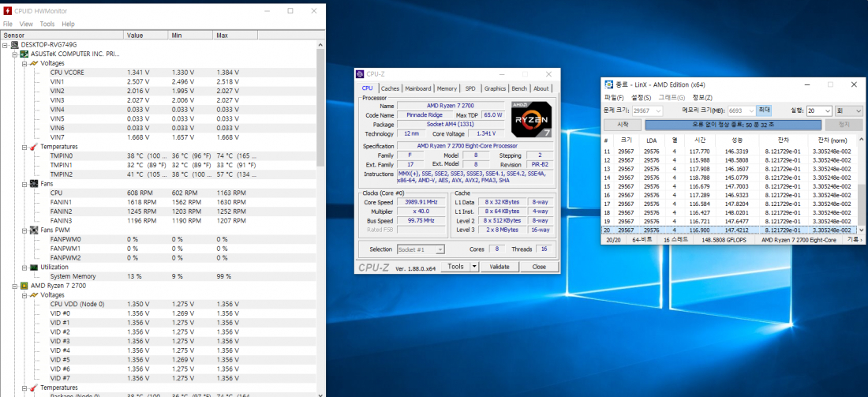Viewport: 868px width, 397px height.
Task: Open LinX 정보(Z) menu
Action: pos(702,97)
